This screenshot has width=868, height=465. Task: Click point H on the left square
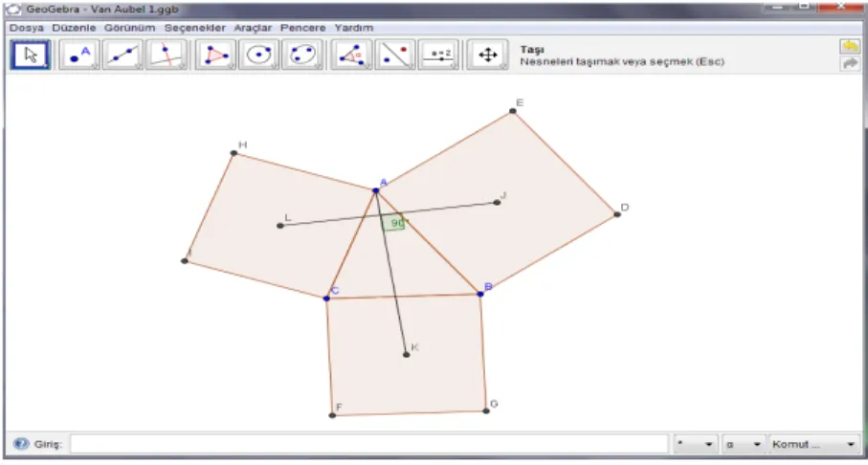(x=234, y=153)
